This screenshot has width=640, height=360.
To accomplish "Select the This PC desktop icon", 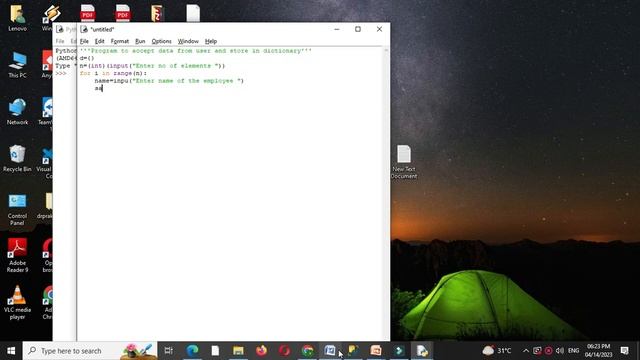I will pos(18,65).
